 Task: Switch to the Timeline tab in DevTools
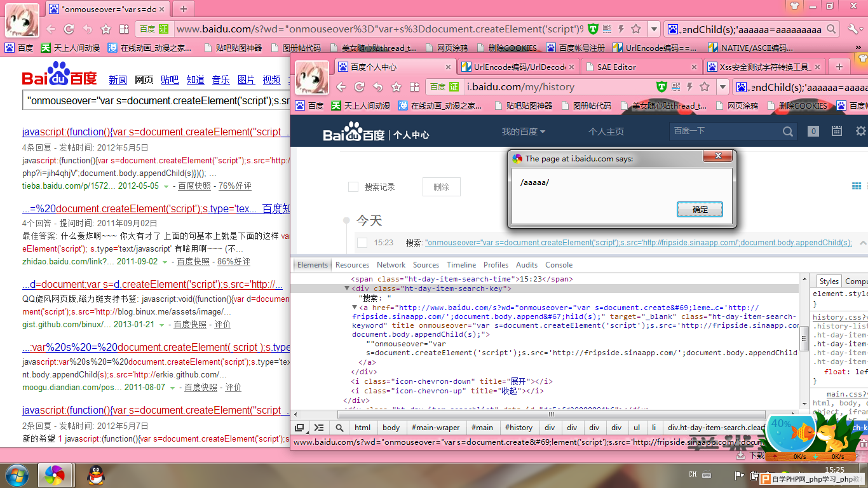[x=461, y=265]
